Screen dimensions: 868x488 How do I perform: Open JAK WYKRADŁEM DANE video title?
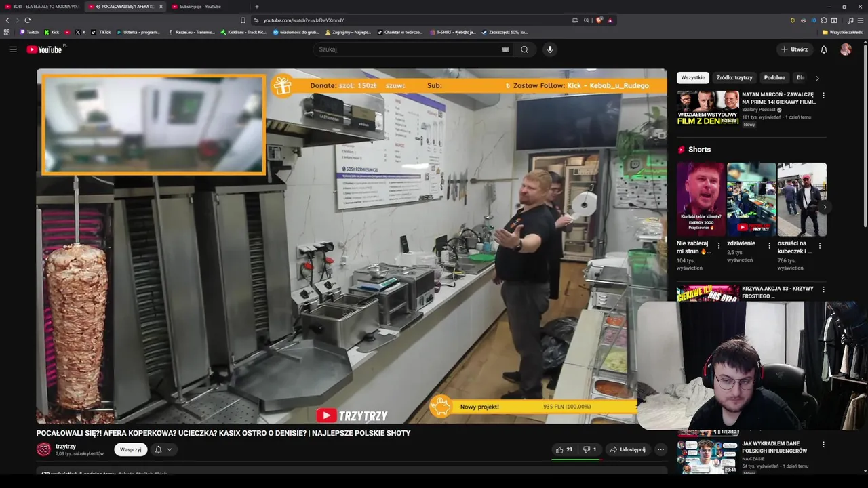pyautogui.click(x=774, y=447)
